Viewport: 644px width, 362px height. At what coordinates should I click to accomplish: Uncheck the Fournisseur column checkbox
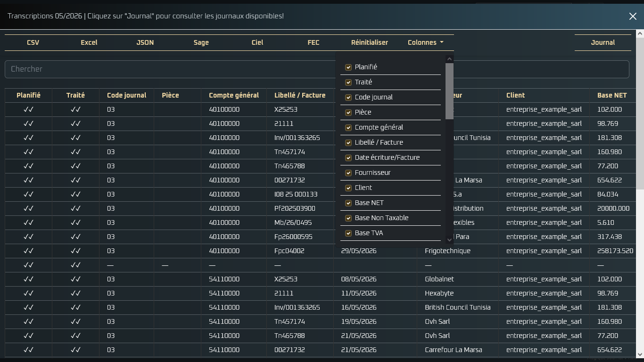(348, 173)
